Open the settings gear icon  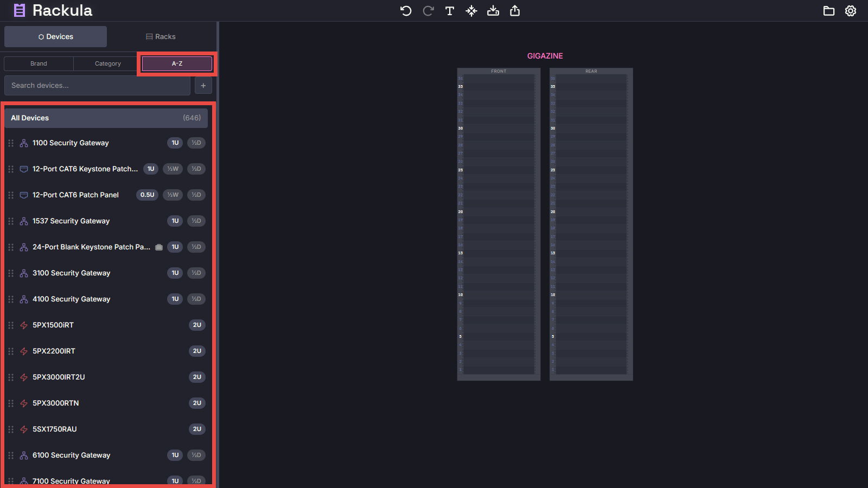[x=851, y=11]
